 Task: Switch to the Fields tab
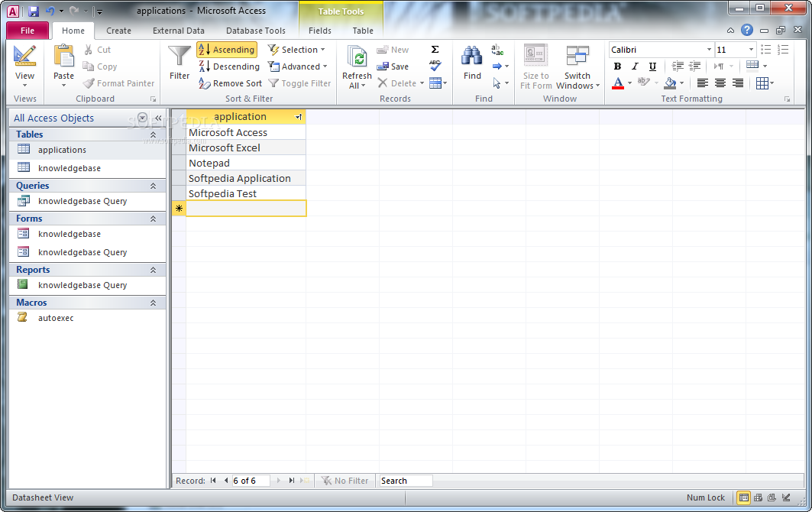[x=320, y=31]
